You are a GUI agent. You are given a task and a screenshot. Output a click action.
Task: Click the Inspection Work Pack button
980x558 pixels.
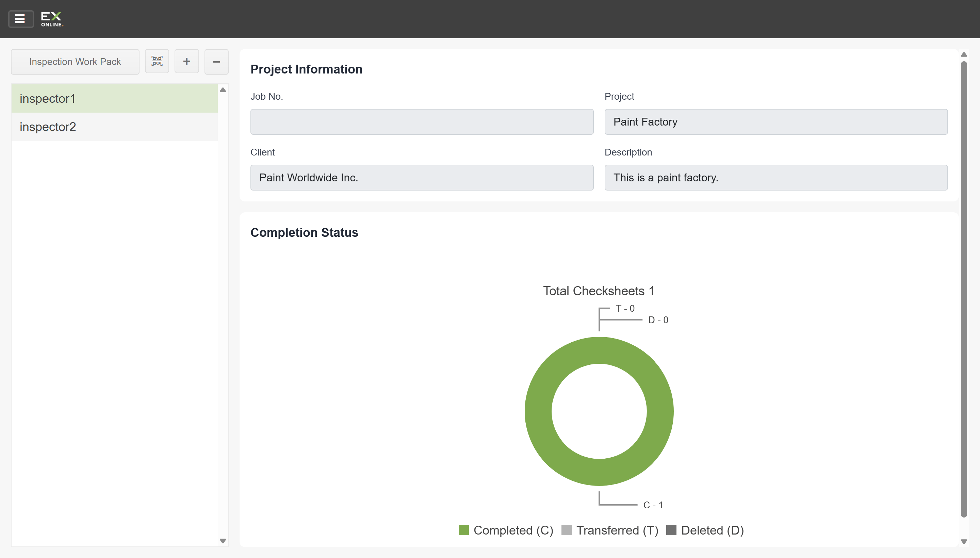click(75, 62)
